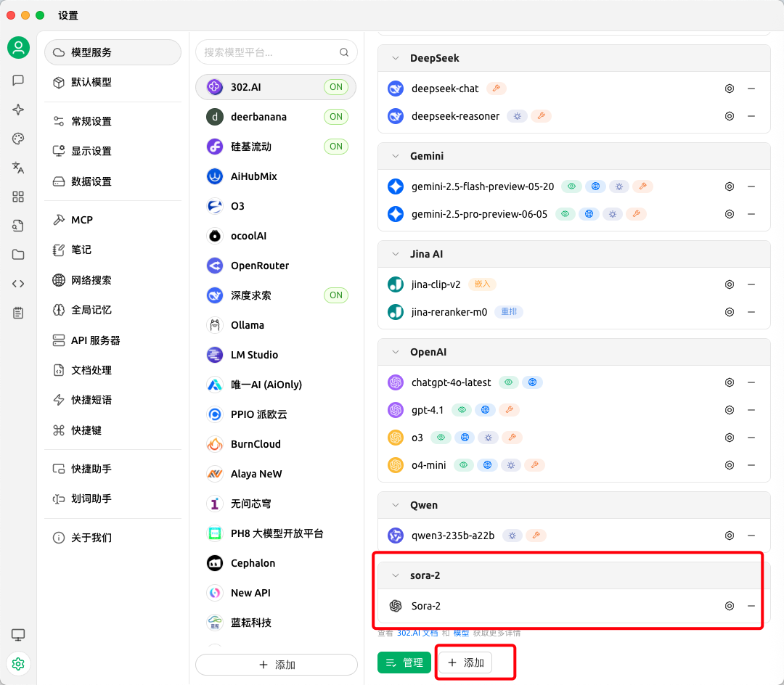Click the palette icon in the left dock
The image size is (784, 685).
coord(18,139)
